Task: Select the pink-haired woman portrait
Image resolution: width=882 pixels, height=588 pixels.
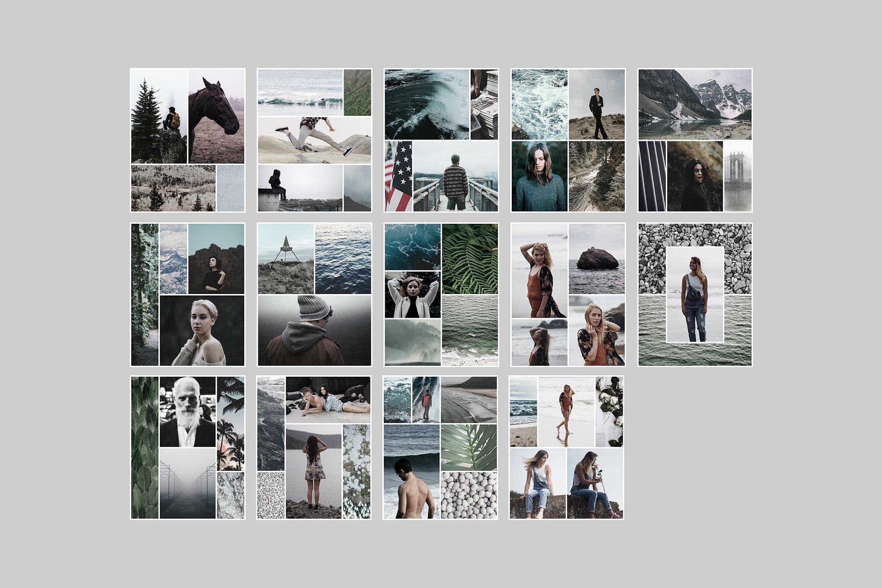Action: coord(202,330)
